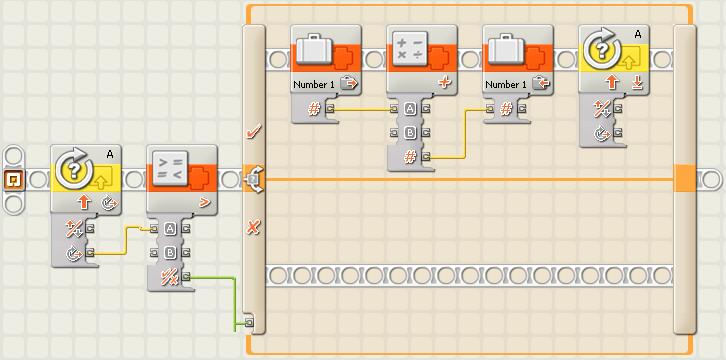Select the Compare block with greater-than sign
Viewport: 726px width, 360px height.
pos(182,180)
